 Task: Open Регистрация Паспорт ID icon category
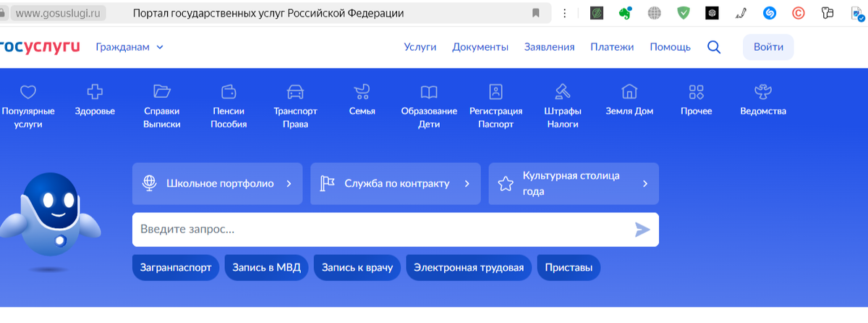tap(495, 106)
